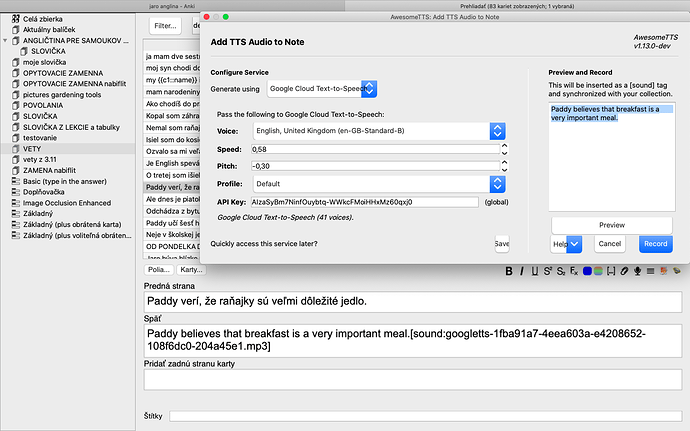Apply superscript formatting icon
Image resolution: width=690 pixels, height=431 pixels.
click(547, 271)
